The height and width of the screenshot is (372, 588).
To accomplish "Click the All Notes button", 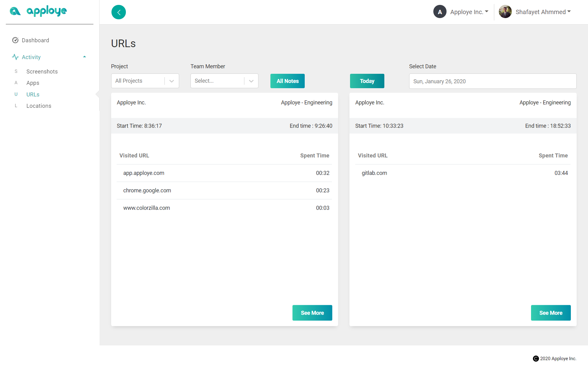I will coord(287,81).
